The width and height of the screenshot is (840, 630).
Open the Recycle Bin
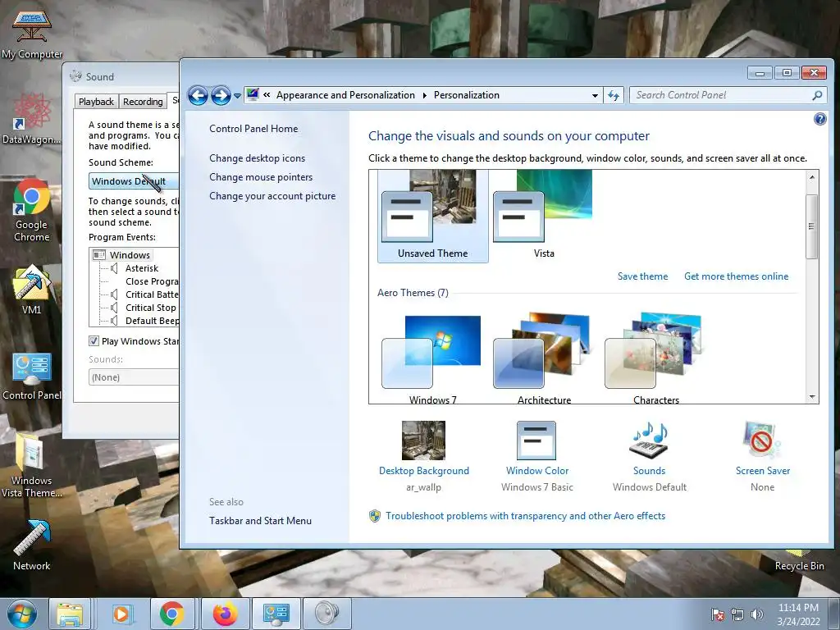click(799, 559)
